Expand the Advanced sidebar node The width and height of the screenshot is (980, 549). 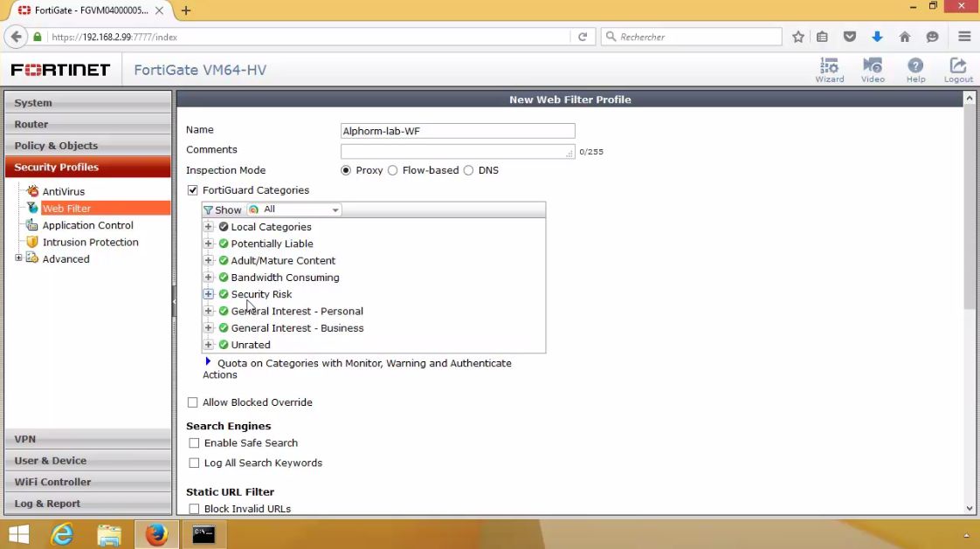[x=18, y=258]
